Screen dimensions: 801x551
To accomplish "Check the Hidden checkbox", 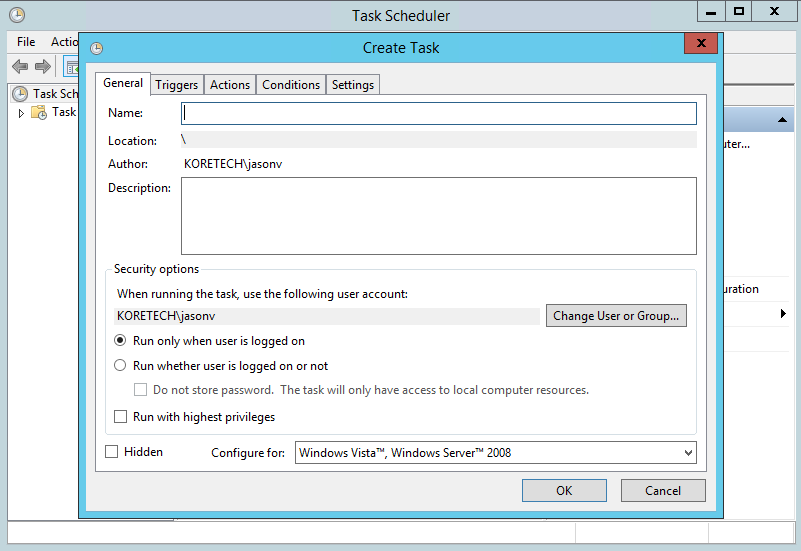I will point(111,451).
